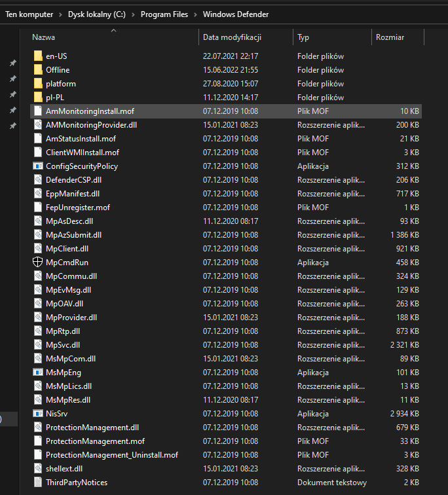
Task: Click the FepUnregister.mof file icon
Action: pyautogui.click(x=38, y=208)
